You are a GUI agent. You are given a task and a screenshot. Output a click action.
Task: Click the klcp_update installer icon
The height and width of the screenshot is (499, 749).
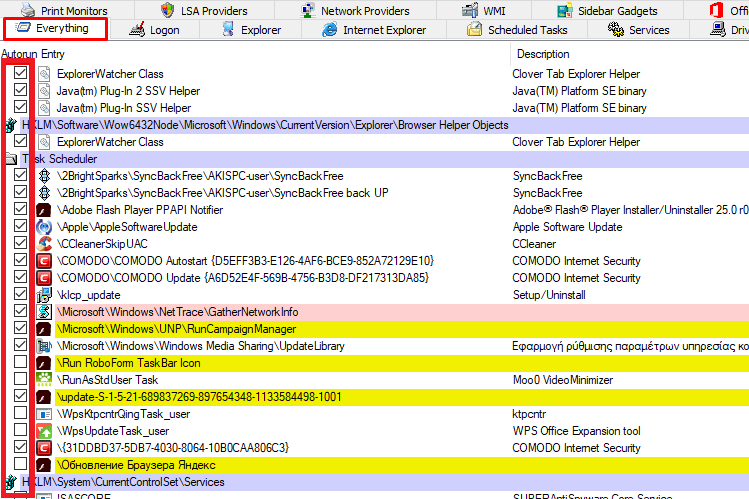point(44,295)
